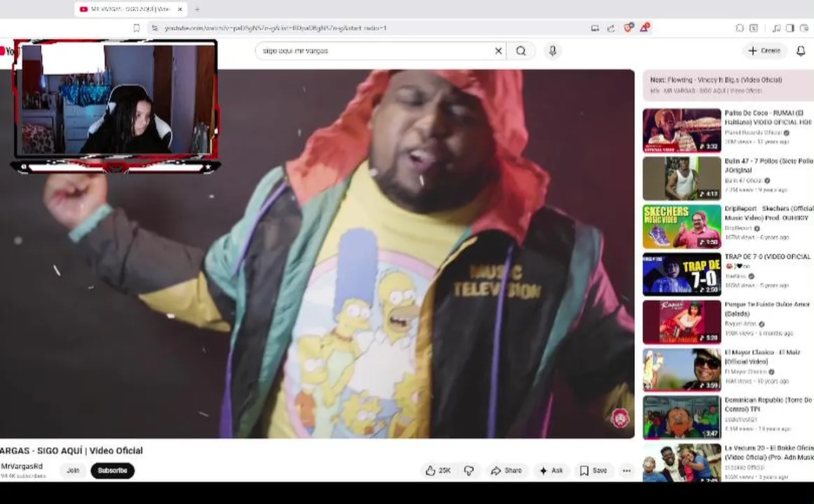Toggle the browser sidebar panel icon
The image size is (814, 504).
[790, 28]
